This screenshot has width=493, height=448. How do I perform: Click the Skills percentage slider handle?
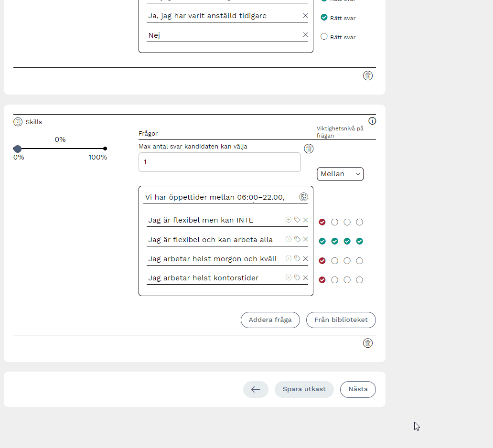[18, 149]
